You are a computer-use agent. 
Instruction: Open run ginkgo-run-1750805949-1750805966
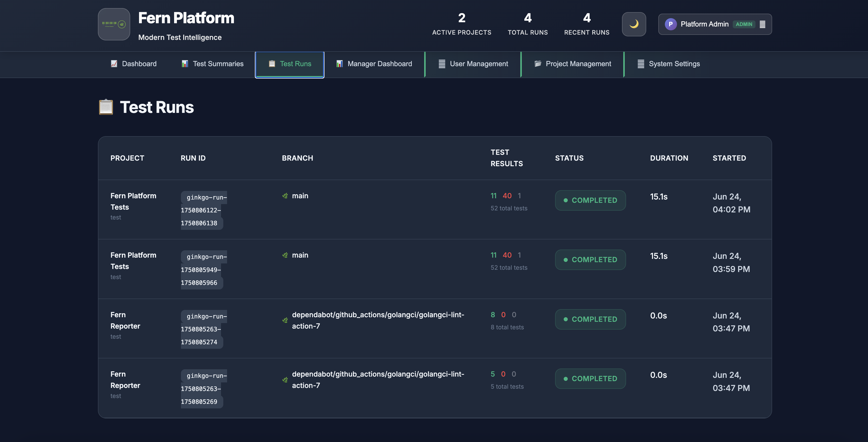point(204,269)
